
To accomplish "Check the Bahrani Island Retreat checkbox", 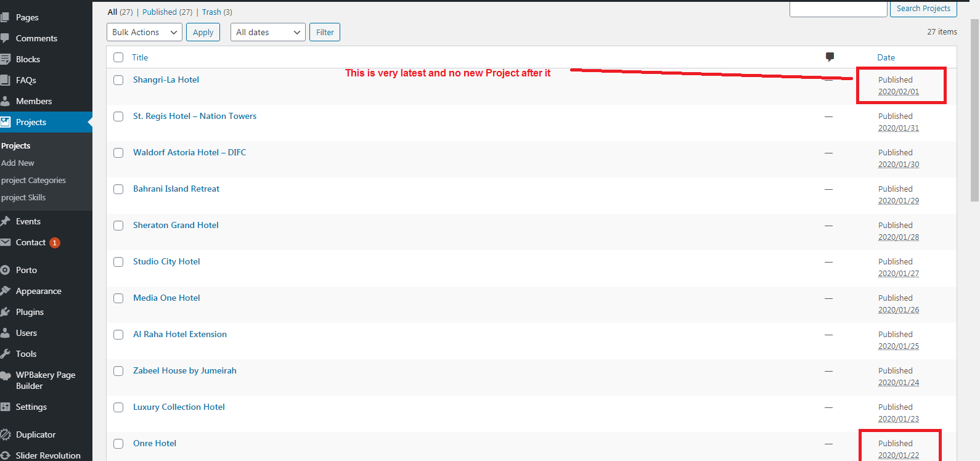I will (118, 189).
